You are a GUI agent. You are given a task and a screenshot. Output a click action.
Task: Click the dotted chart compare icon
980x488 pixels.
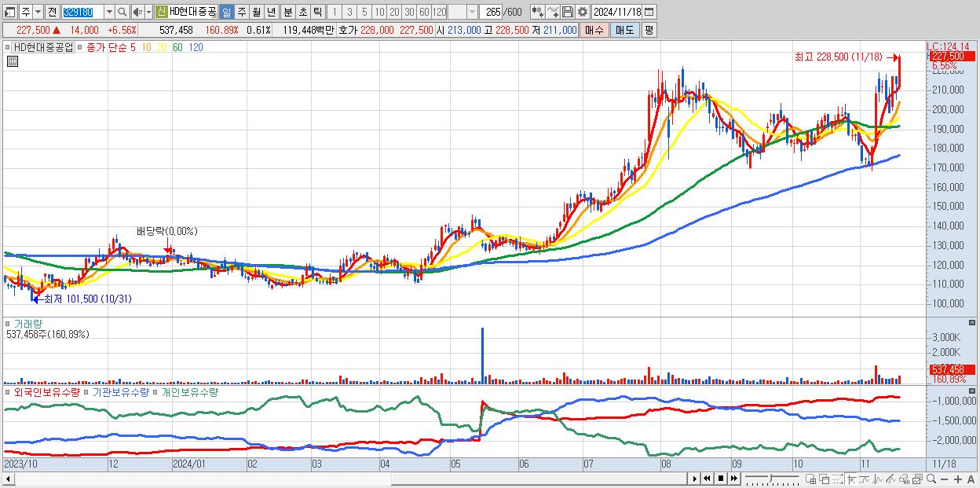pyautogui.click(x=837, y=479)
